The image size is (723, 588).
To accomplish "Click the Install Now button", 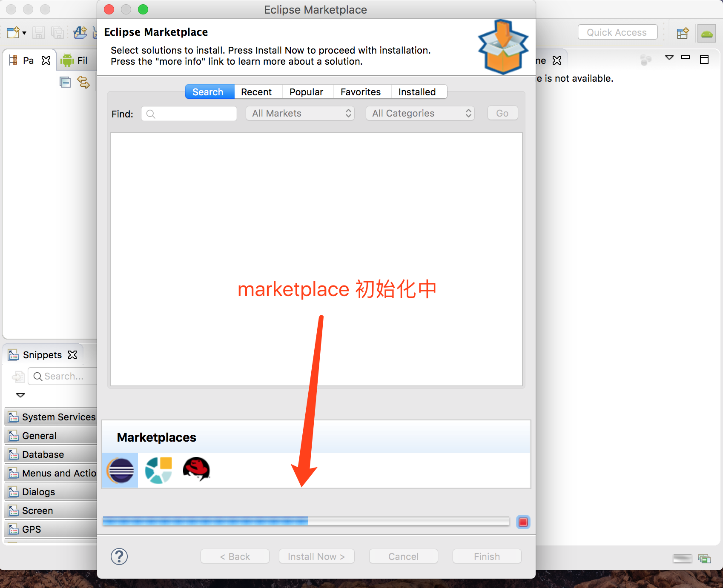I will pos(316,556).
